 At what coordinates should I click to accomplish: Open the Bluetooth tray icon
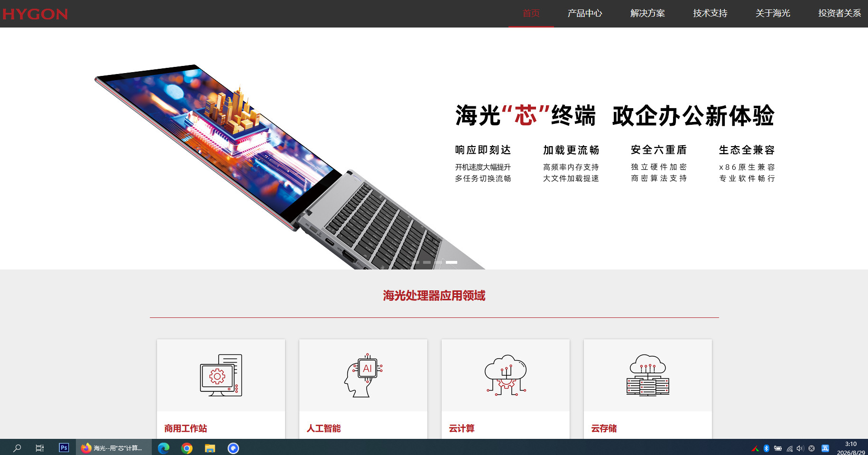click(766, 448)
